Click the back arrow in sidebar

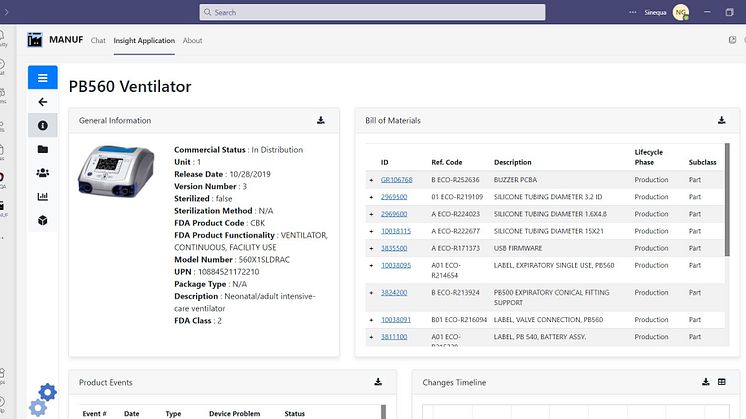coord(42,102)
